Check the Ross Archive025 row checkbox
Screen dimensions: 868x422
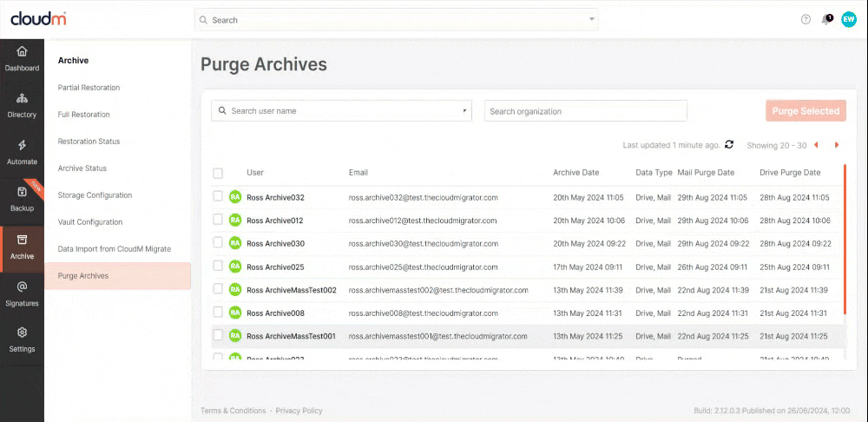coord(218,266)
